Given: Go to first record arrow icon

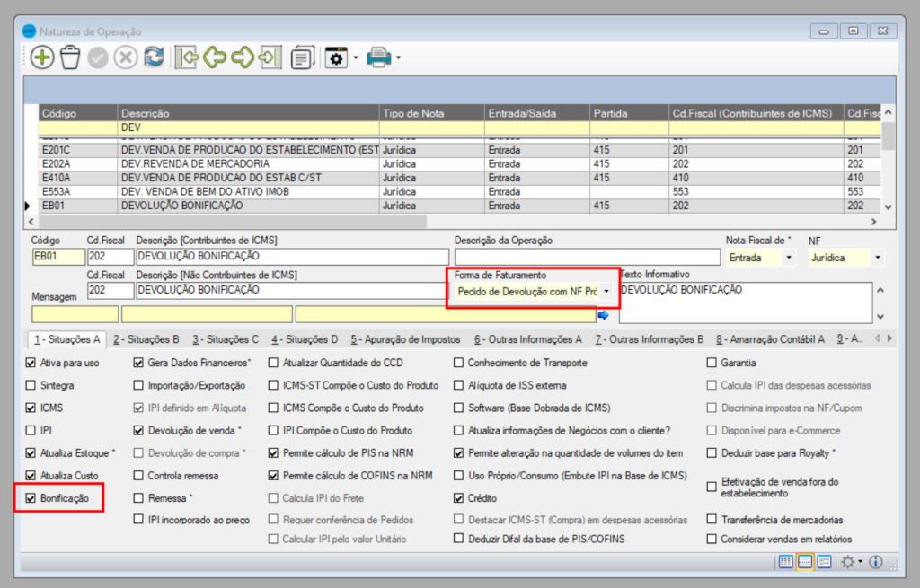Looking at the screenshot, I should pos(187,57).
